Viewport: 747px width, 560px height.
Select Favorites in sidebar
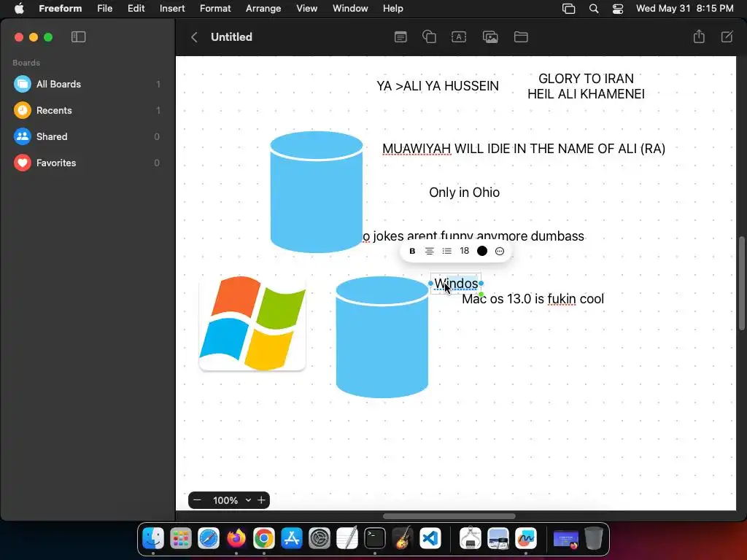[x=88, y=163]
